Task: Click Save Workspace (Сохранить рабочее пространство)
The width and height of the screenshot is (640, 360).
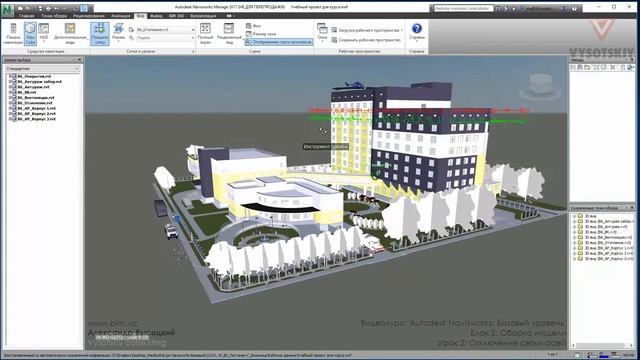Action: coord(366,40)
